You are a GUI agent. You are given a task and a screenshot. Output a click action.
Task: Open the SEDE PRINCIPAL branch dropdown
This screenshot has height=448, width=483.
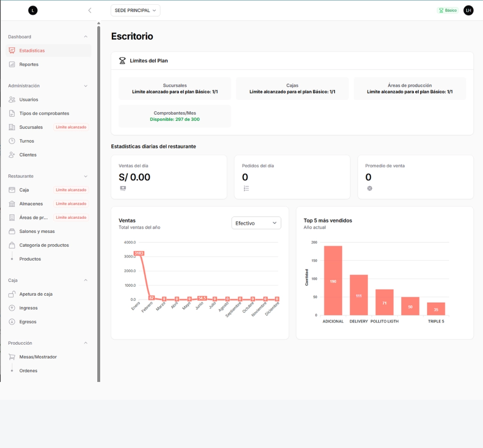click(135, 10)
